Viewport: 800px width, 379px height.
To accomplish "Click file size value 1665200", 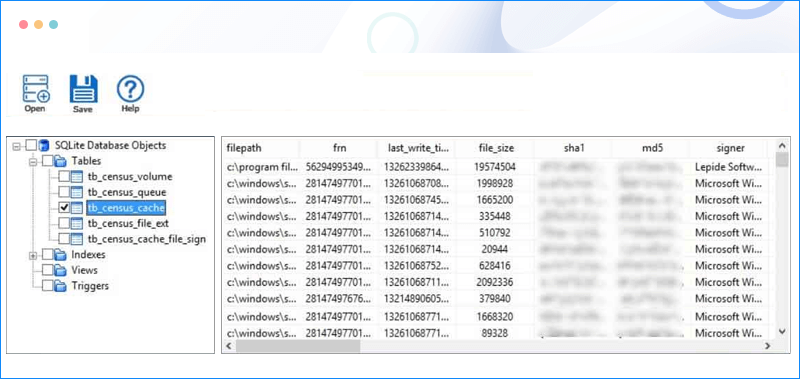I will pos(495,199).
